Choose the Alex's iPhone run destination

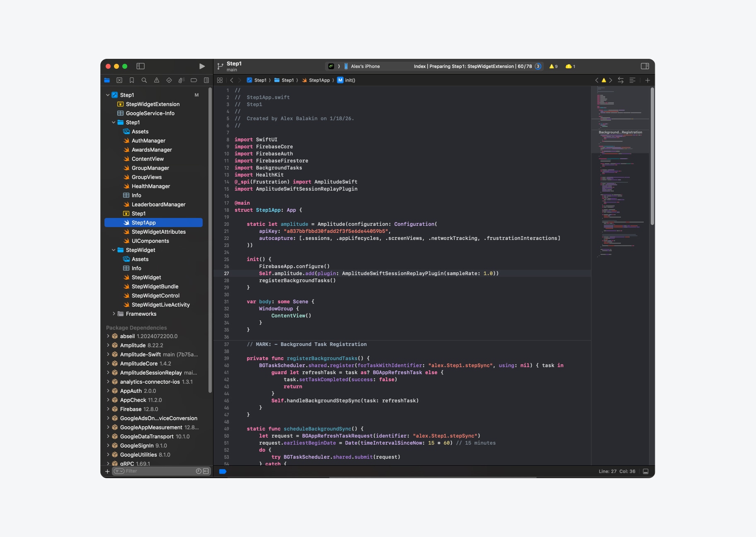362,66
